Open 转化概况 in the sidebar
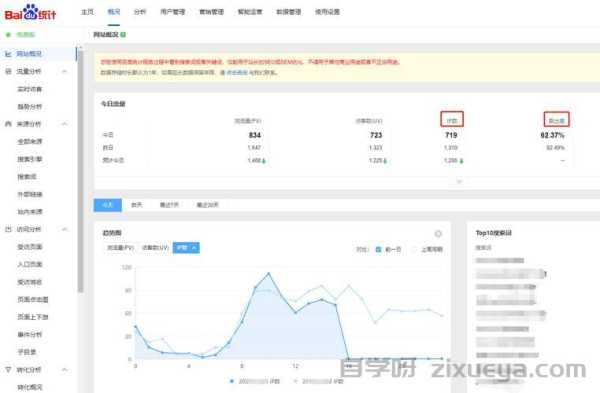 coord(30,387)
